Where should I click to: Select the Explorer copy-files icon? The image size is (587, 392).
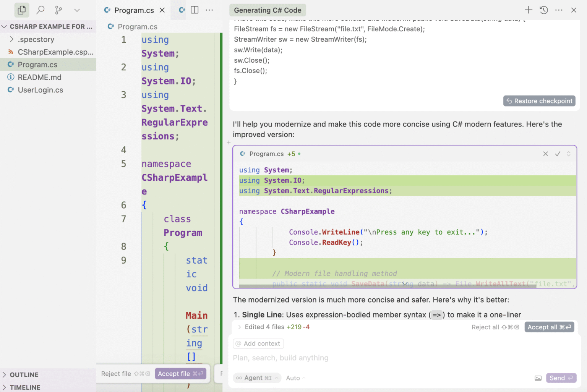point(21,10)
